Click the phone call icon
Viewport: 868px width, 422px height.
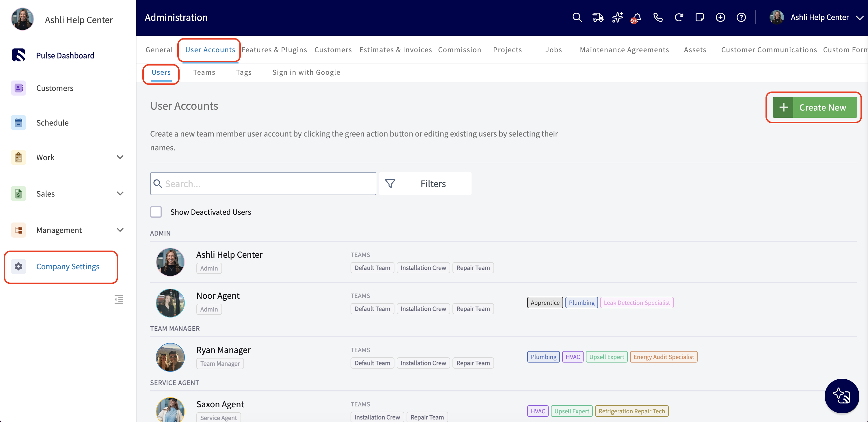[658, 17]
